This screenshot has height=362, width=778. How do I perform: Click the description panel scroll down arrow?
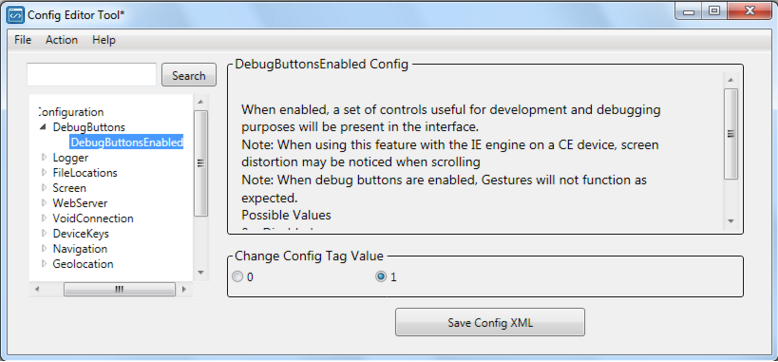point(731,221)
